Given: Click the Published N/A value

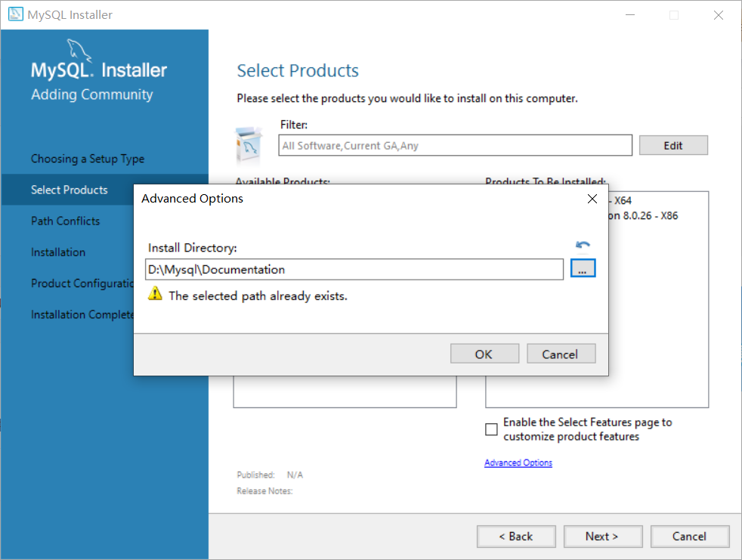Looking at the screenshot, I should pyautogui.click(x=295, y=475).
